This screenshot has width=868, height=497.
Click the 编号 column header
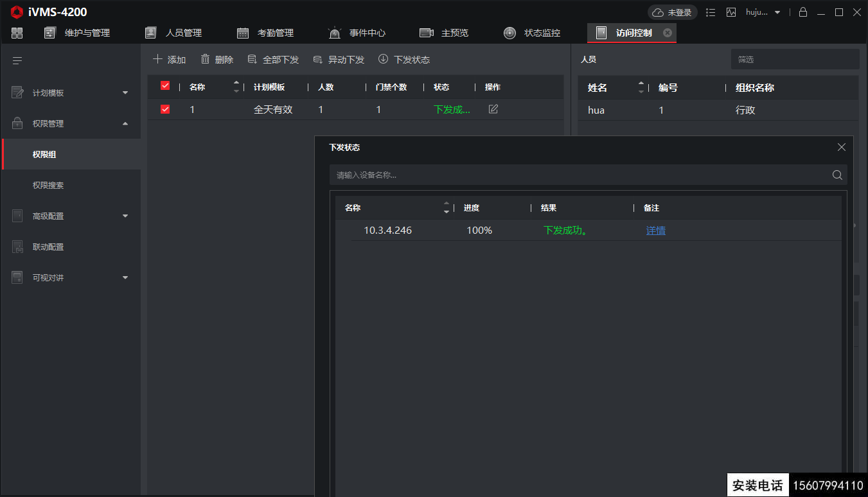668,88
